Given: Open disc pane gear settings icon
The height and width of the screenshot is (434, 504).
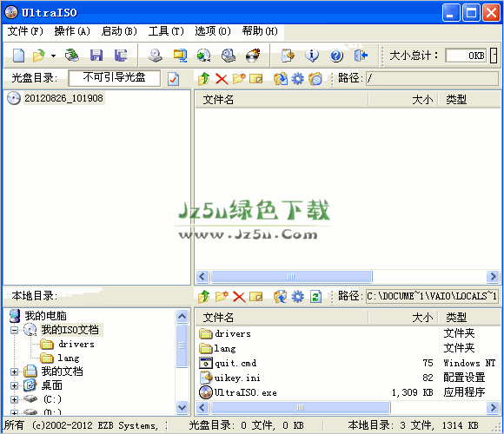Looking at the screenshot, I should point(298,79).
